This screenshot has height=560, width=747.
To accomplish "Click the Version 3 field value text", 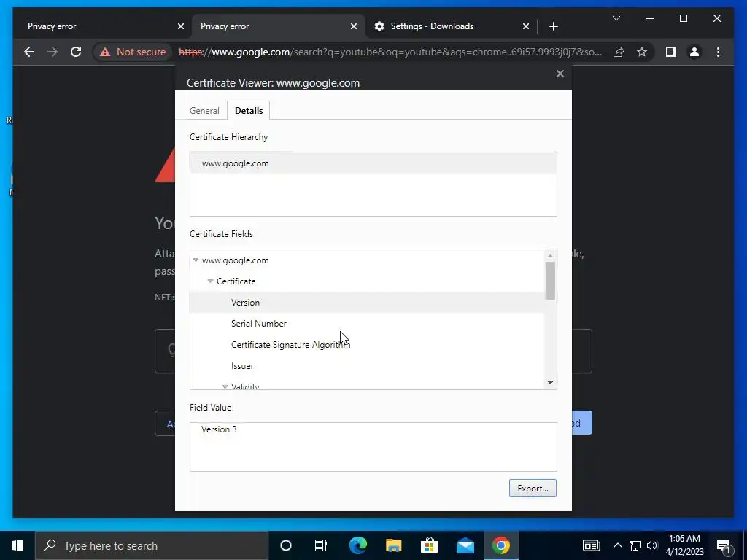I will click(219, 429).
